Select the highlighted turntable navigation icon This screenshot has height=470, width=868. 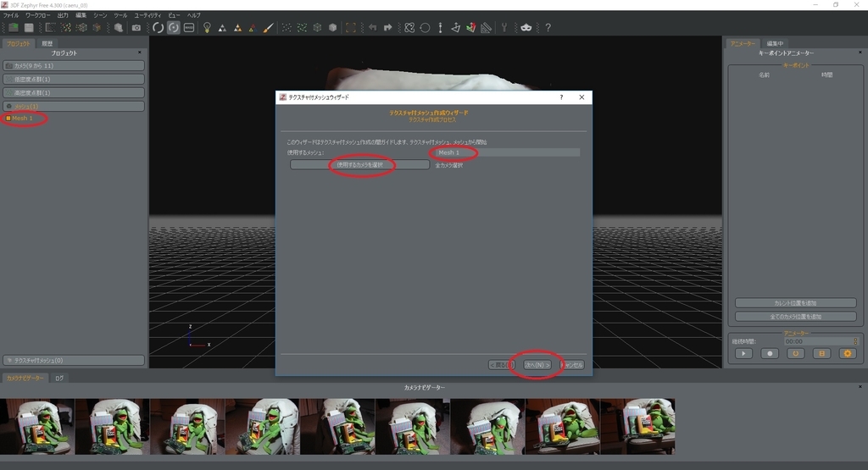point(174,27)
